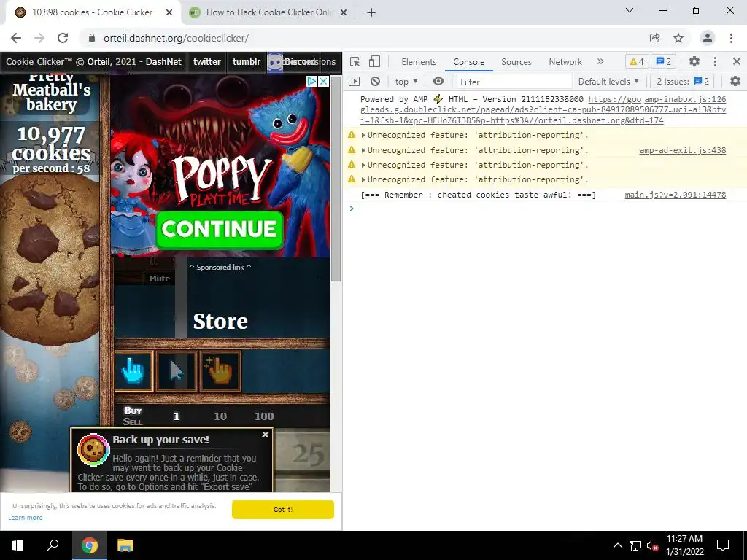The height and width of the screenshot is (560, 747).
Task: Toggle device toolbar in DevTools
Action: coord(374,61)
